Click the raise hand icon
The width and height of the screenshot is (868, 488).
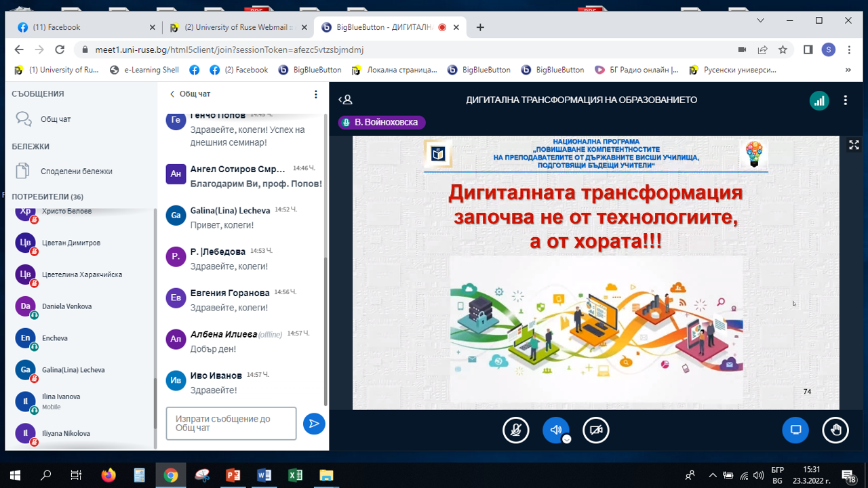[835, 430]
